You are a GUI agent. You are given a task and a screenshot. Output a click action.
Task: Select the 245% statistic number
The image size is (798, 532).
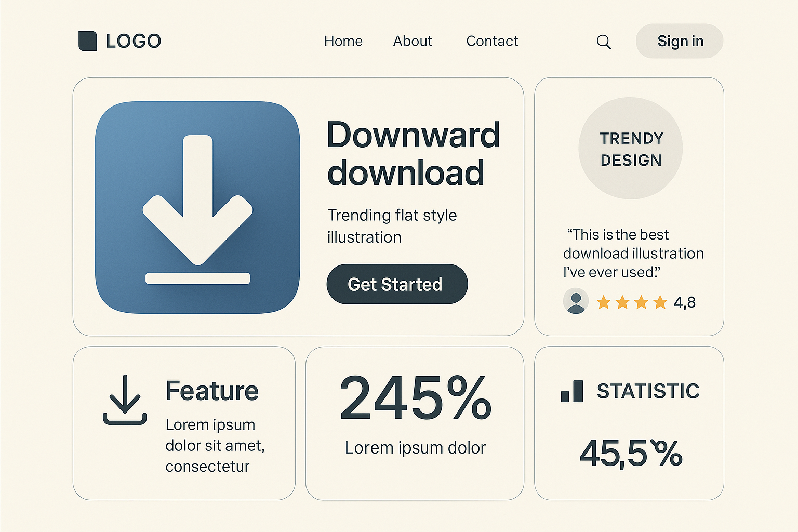[x=415, y=398]
